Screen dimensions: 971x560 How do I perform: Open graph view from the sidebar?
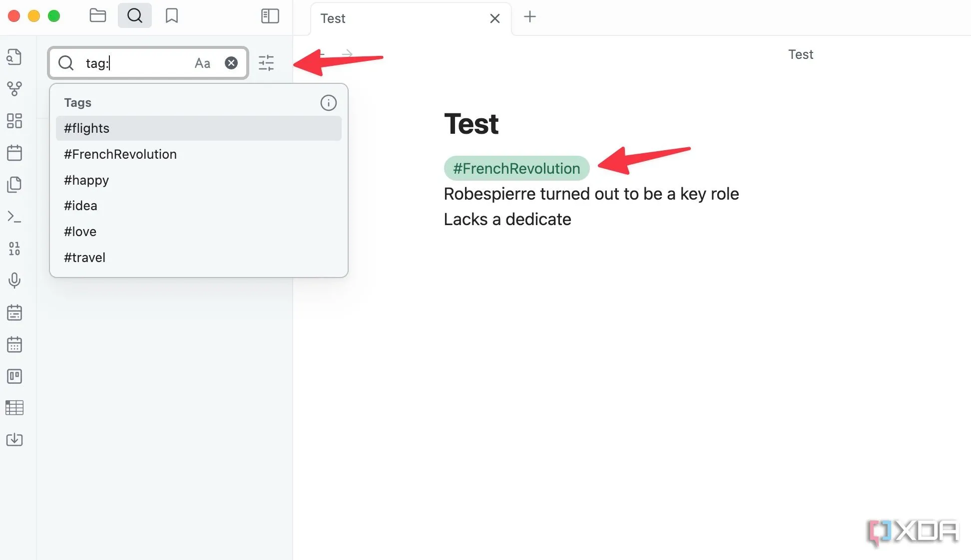click(14, 89)
